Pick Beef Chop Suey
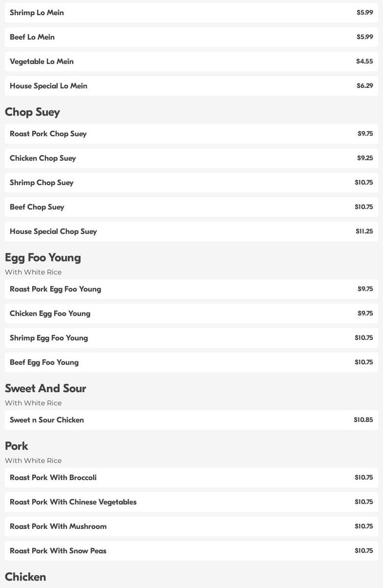383x588 pixels. pos(191,207)
